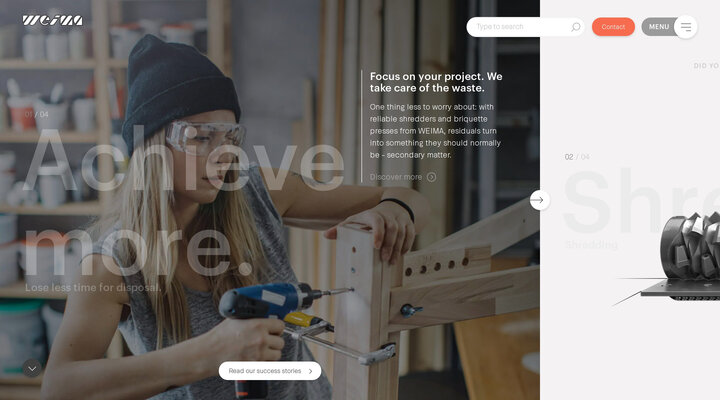Click Lose less time for disposal text
The image size is (720, 400).
point(93,288)
